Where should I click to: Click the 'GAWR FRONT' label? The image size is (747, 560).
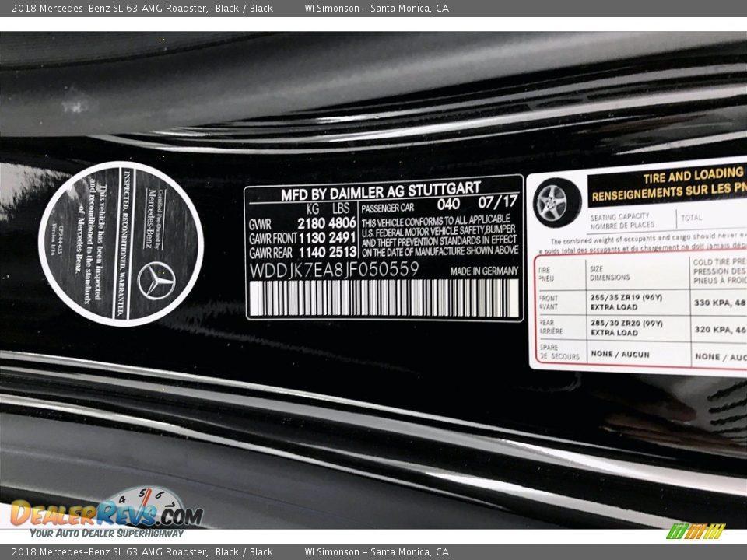[x=273, y=239]
